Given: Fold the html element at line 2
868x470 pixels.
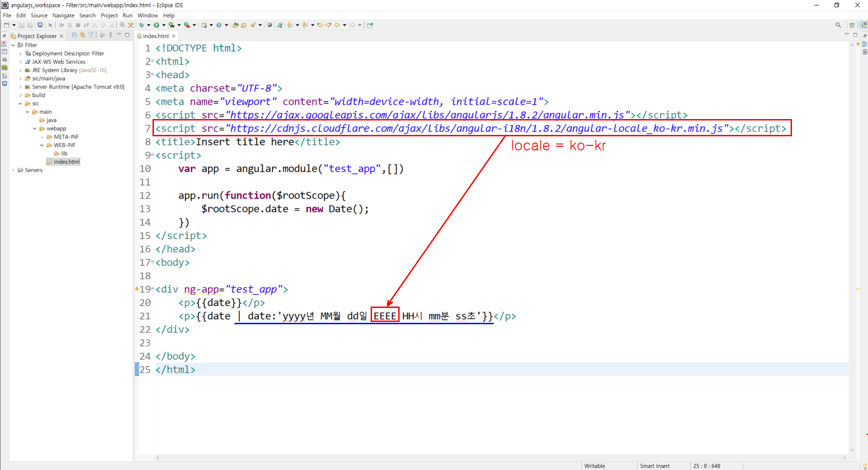Looking at the screenshot, I should pos(153,61).
